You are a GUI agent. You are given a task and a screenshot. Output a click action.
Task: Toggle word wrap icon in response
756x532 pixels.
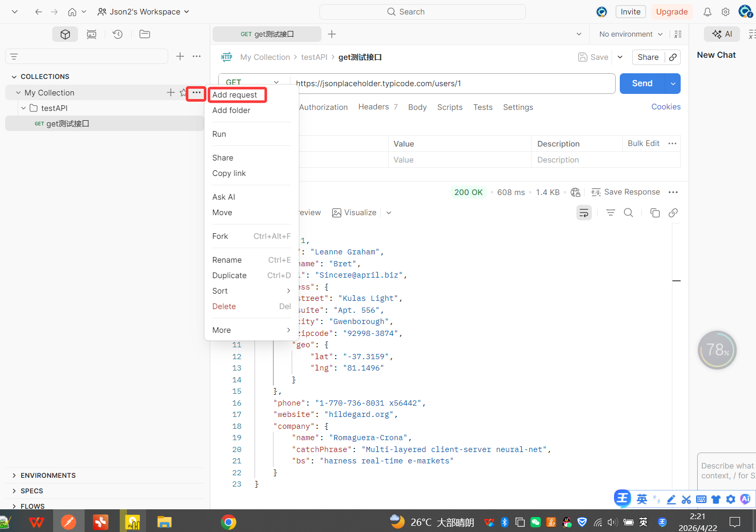tap(584, 213)
